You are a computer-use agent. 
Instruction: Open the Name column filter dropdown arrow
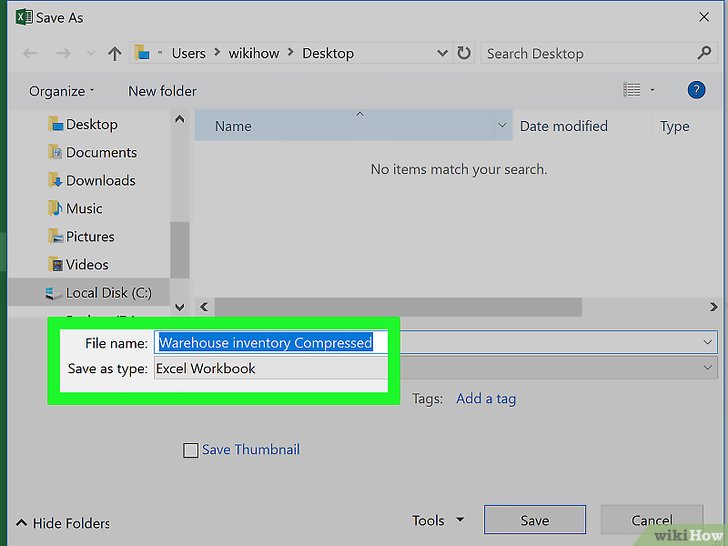point(502,127)
